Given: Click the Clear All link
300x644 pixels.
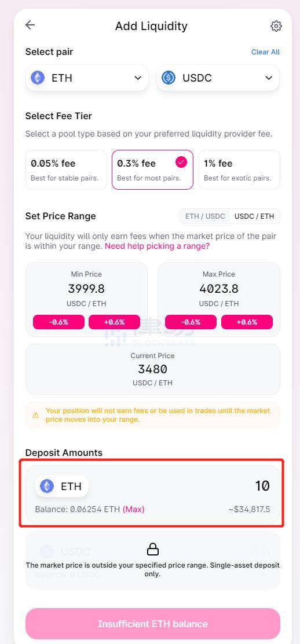Looking at the screenshot, I should (265, 52).
